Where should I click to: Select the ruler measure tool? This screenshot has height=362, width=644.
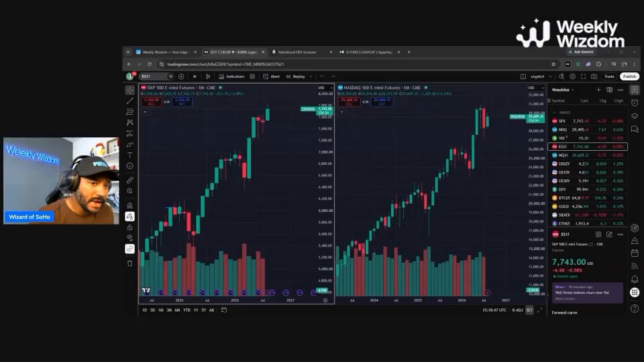point(129,180)
